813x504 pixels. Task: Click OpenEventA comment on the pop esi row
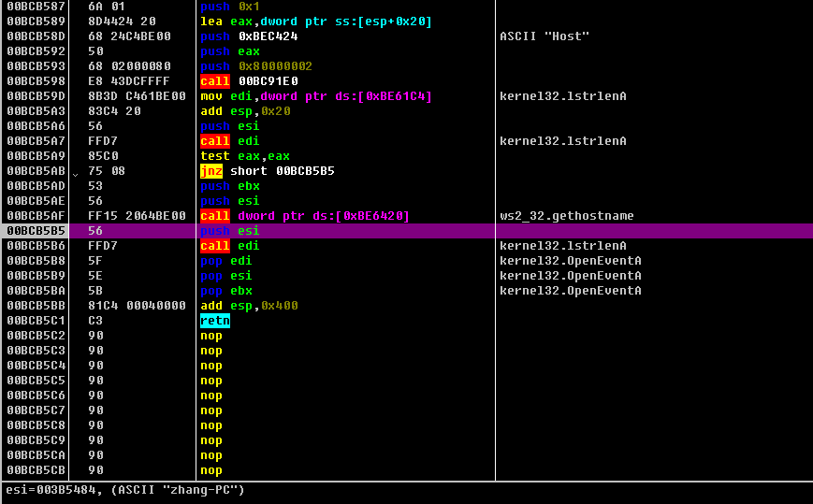(571, 276)
